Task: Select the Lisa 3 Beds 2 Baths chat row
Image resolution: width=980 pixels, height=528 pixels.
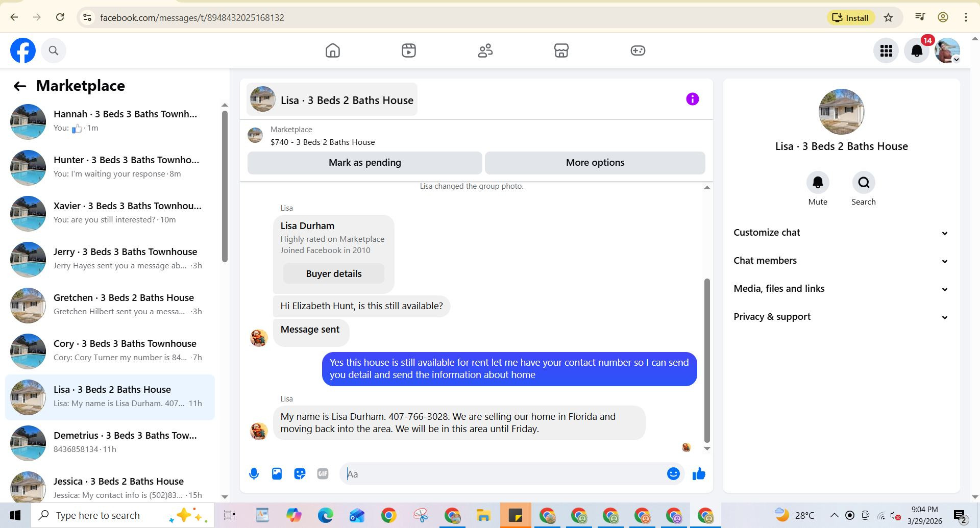Action: 110,397
